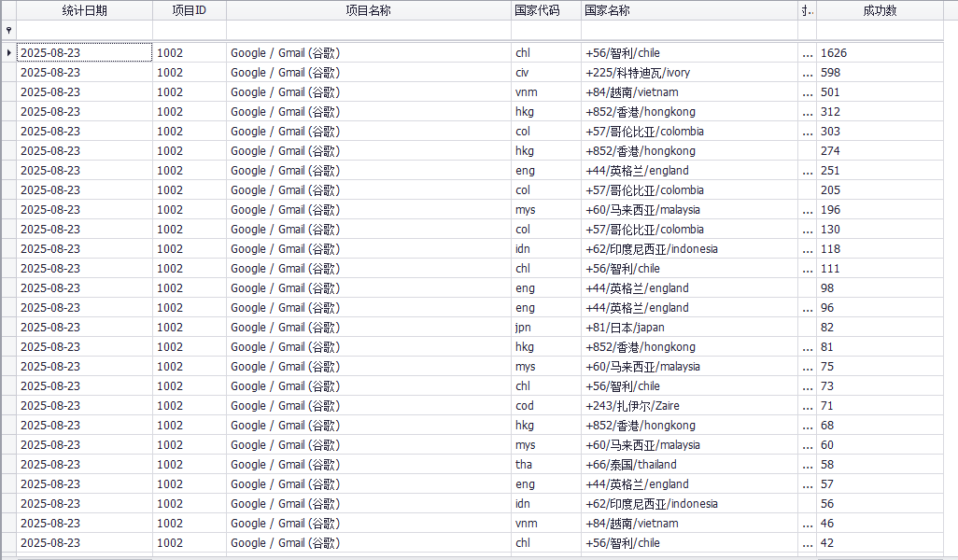Select +225/科特迪瓦/ivory country cell
This screenshot has height=560, width=958.
tap(689, 73)
